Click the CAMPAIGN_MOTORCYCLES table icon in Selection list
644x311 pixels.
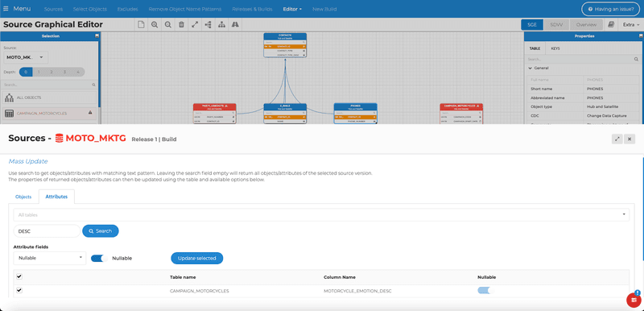pyautogui.click(x=9, y=114)
